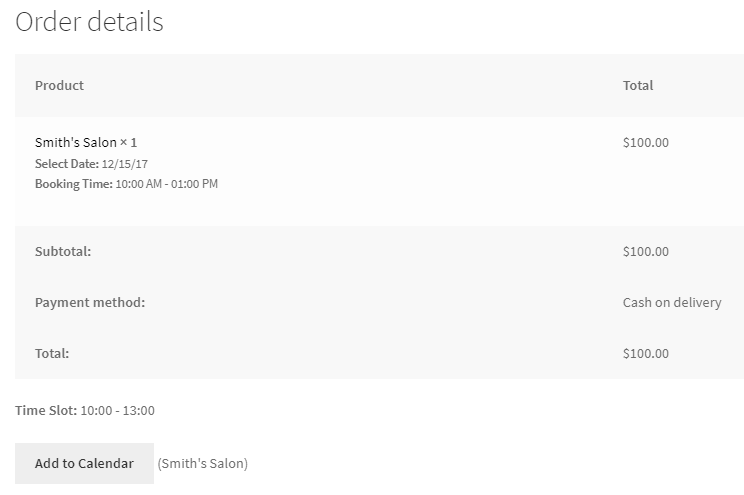Click (Smith's Salon) text beside the calendar button
This screenshot has width=744, height=495.
click(x=203, y=463)
